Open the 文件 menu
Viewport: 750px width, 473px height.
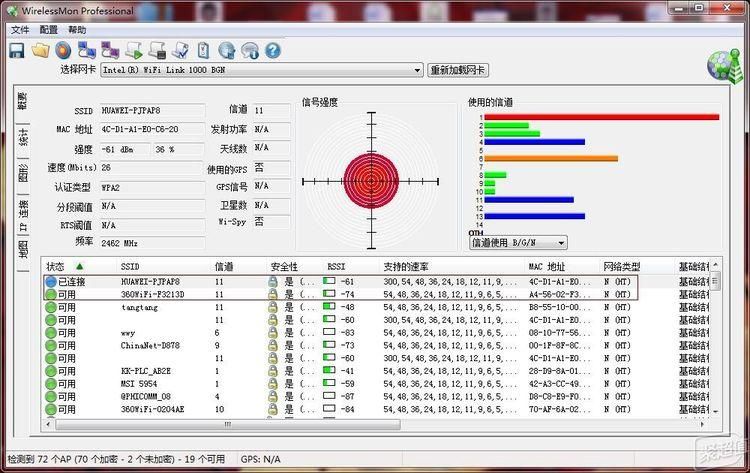pos(20,30)
